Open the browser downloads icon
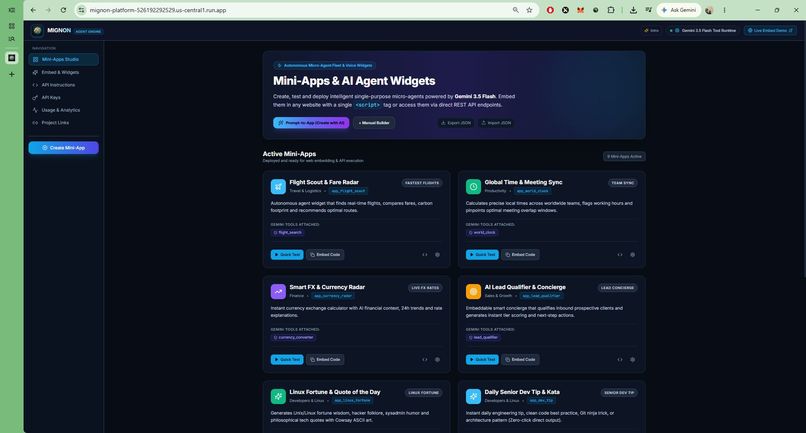Screen dimensions: 806x433 [x=633, y=10]
